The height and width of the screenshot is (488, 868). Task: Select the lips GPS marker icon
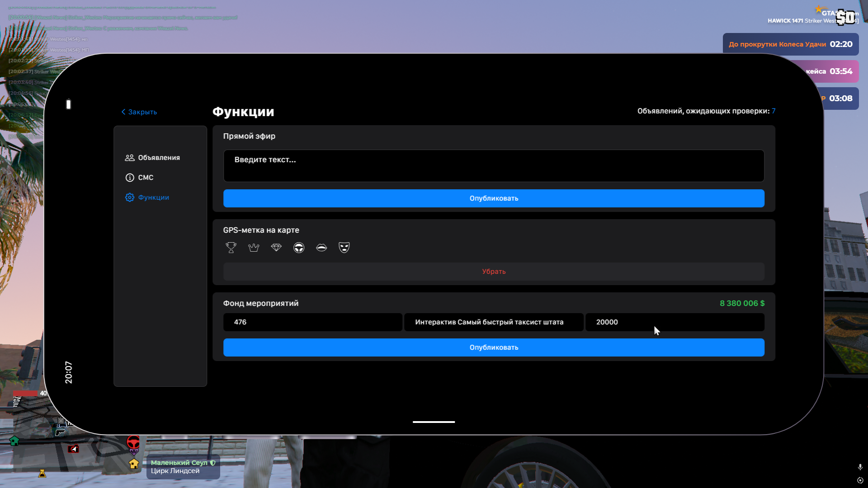[321, 248]
